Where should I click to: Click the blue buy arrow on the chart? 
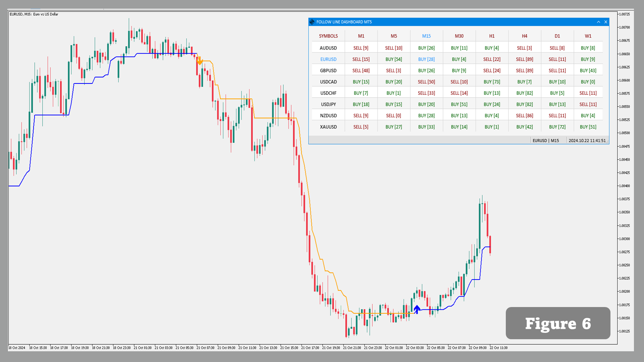coord(417,309)
